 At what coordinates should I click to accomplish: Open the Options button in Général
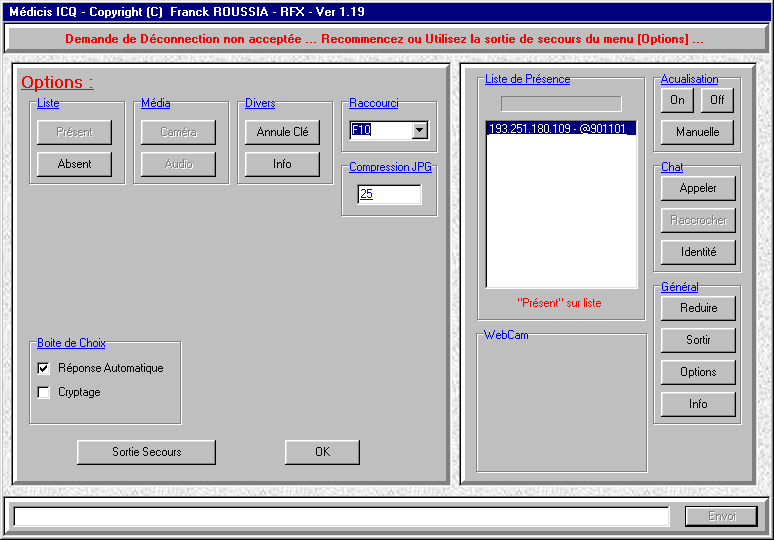click(x=698, y=372)
